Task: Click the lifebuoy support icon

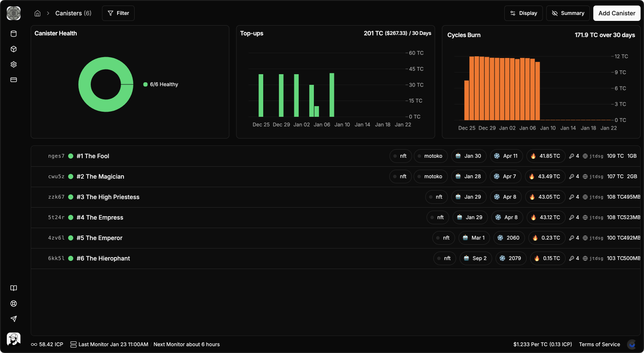Action: pos(14,304)
